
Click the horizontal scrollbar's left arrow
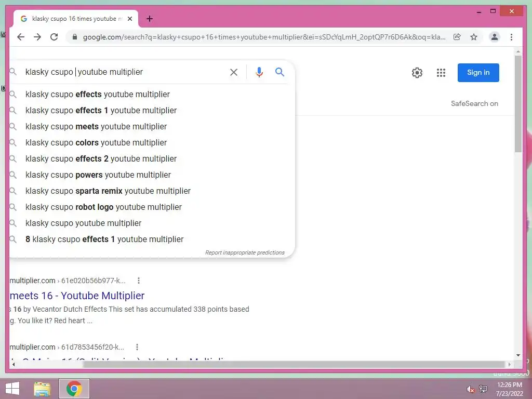click(13, 364)
